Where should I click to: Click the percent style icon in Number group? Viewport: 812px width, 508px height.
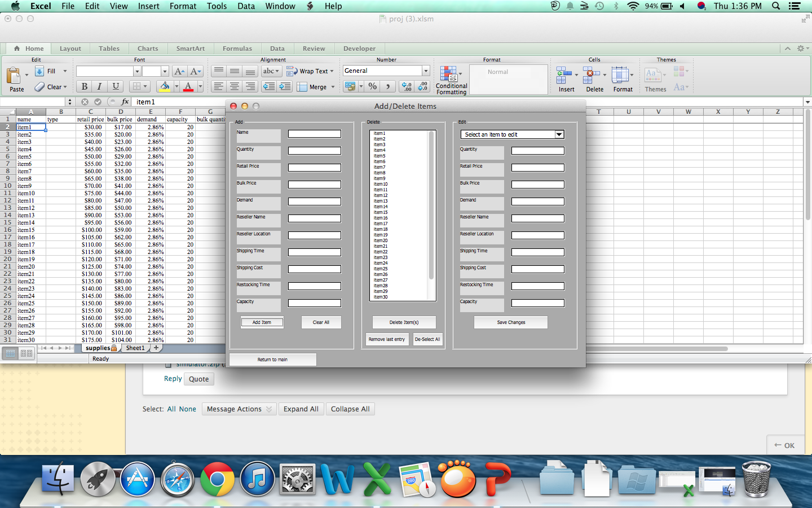(372, 86)
